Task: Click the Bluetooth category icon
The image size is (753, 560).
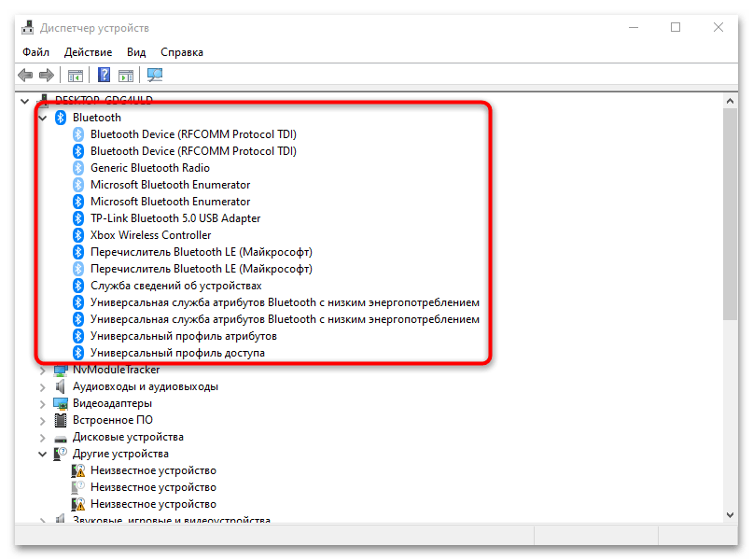Action: tap(60, 118)
